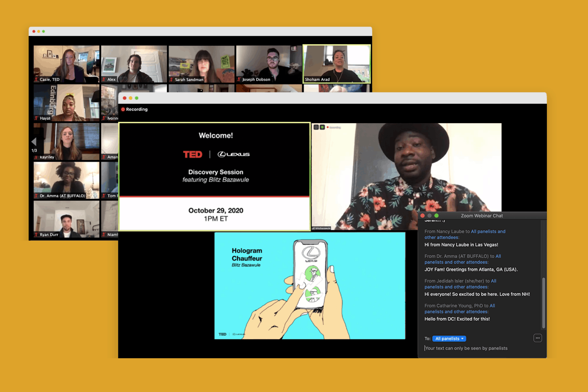The image size is (588, 392).
Task: Close the back gallery view window
Action: click(x=34, y=31)
